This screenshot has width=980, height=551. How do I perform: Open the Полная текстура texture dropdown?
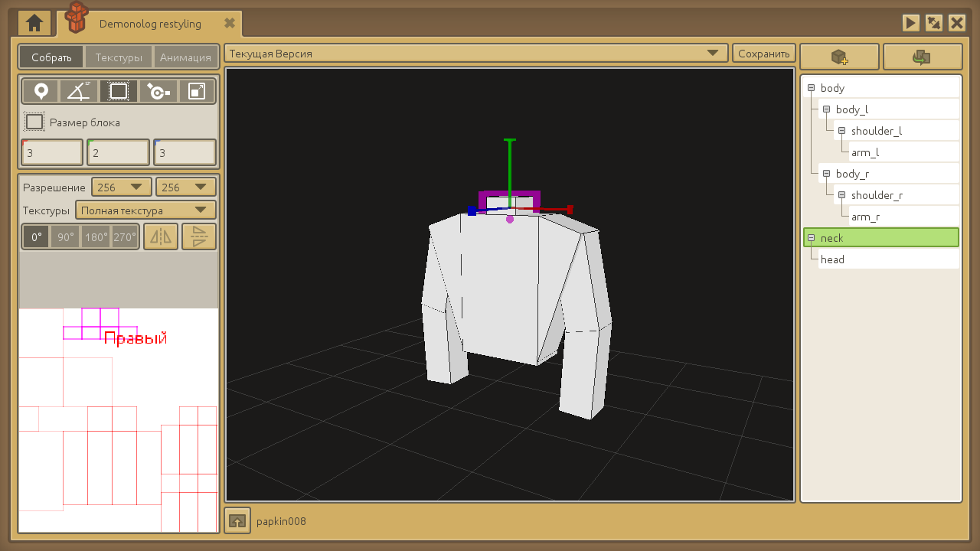[145, 210]
